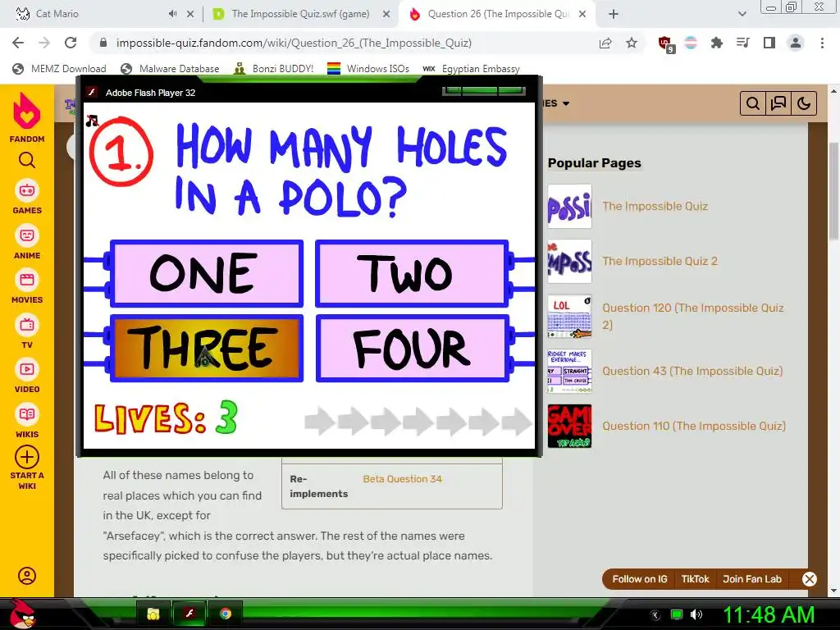Open the Windows ISOs bookmark
Viewport: 840px width, 630px height.
(x=368, y=69)
